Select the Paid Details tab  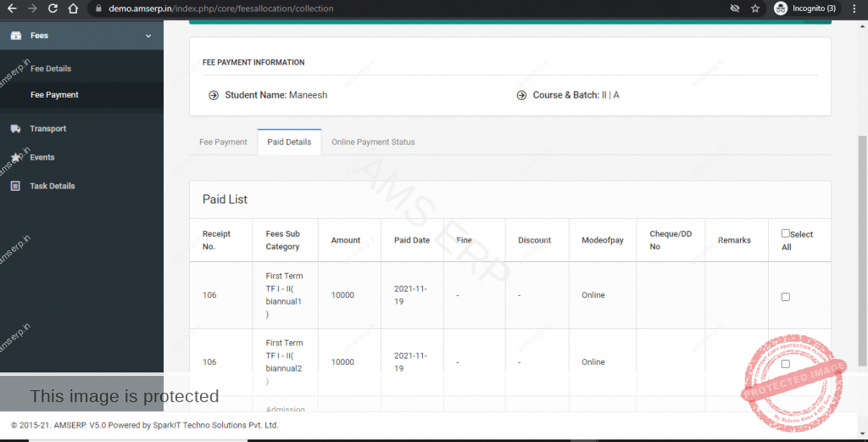coord(289,142)
